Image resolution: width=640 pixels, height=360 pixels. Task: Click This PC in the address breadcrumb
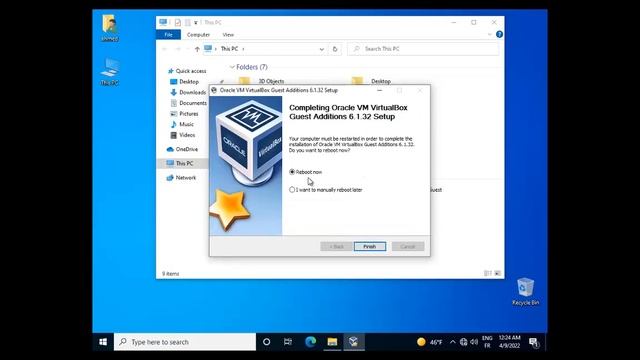pyautogui.click(x=229, y=49)
